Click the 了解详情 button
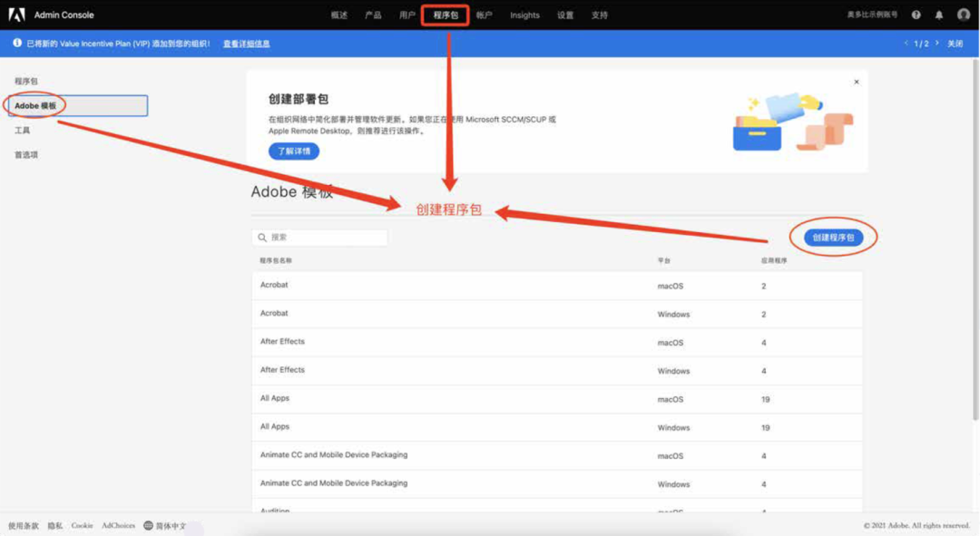This screenshot has height=536, width=980. click(x=294, y=151)
